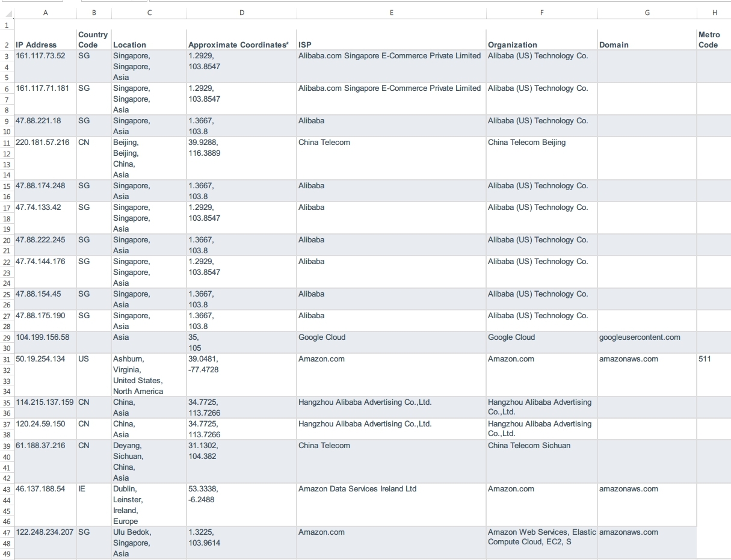Select column E by its header letter

[391, 13]
